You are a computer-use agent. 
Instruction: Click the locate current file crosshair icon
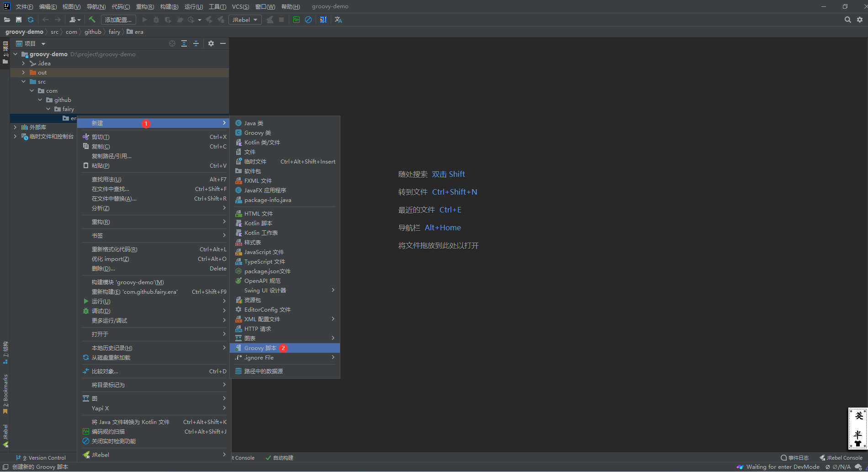tap(172, 43)
